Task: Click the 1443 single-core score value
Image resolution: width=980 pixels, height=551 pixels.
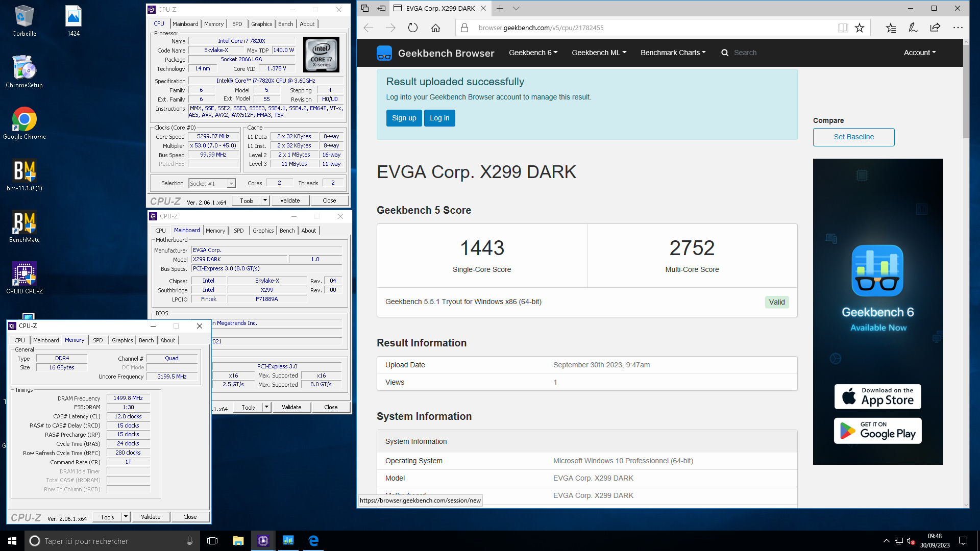Action: [482, 248]
